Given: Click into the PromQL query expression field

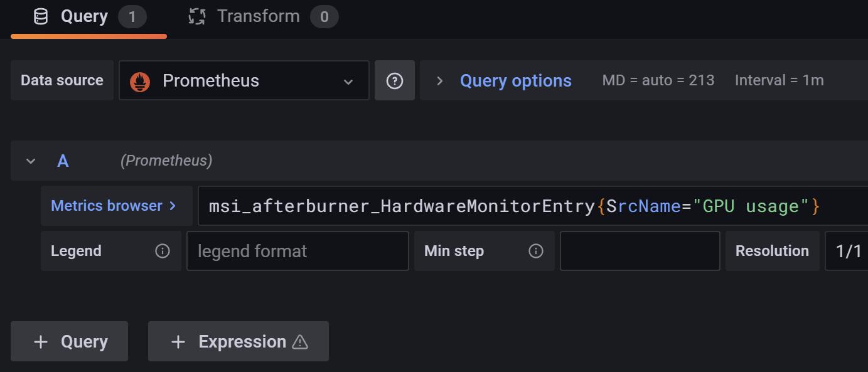Looking at the screenshot, I should (x=533, y=206).
